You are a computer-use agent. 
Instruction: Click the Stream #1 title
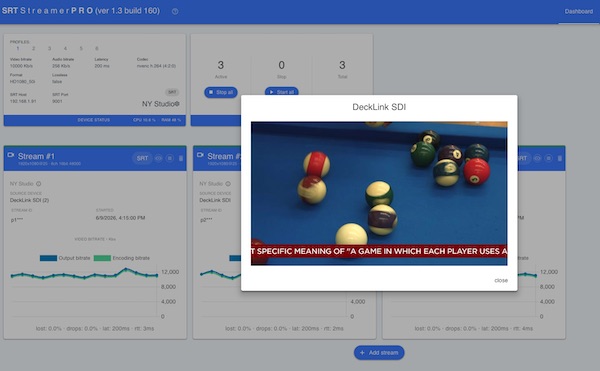tap(36, 156)
